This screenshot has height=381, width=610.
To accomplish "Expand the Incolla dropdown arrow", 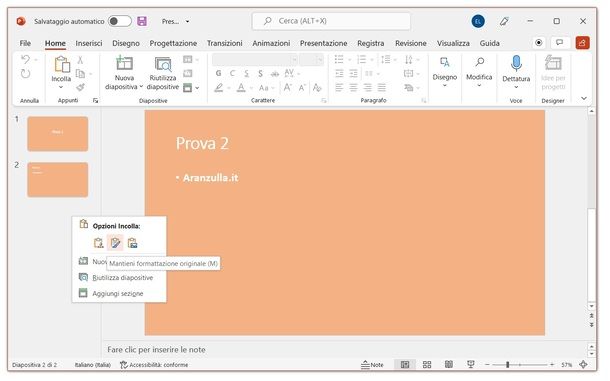I will tap(61, 87).
